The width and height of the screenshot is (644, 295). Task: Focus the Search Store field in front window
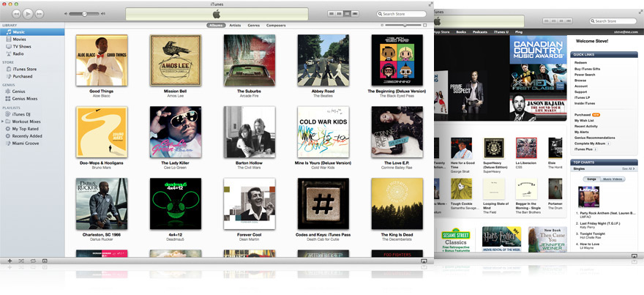click(x=401, y=14)
